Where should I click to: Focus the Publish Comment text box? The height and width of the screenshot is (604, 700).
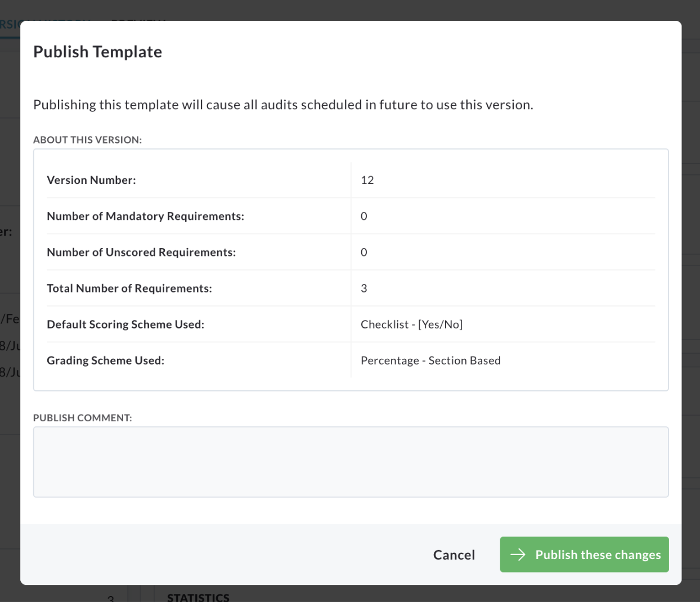pyautogui.click(x=351, y=462)
